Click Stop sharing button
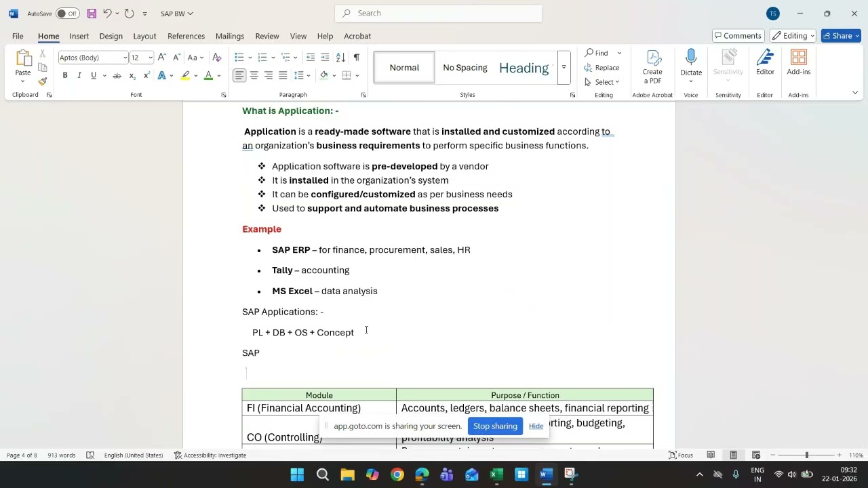Screen dimensions: 868x488 click(x=495, y=426)
